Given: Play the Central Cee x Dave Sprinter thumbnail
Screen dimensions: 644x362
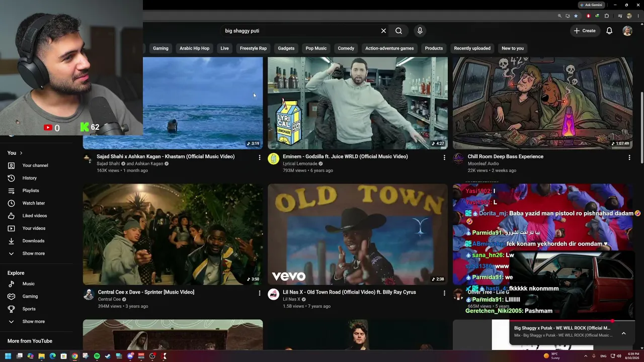Looking at the screenshot, I should tap(173, 234).
